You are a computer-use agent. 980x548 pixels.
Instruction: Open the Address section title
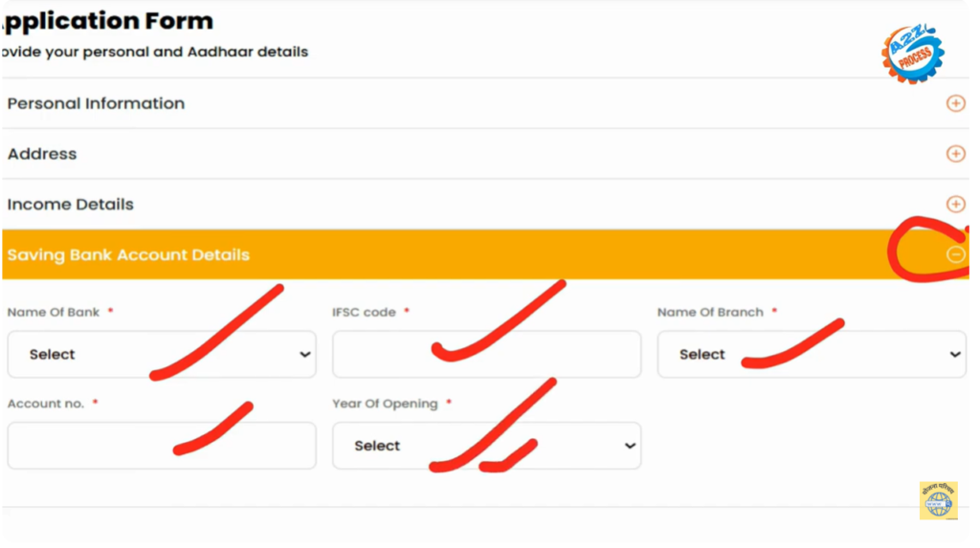point(42,154)
